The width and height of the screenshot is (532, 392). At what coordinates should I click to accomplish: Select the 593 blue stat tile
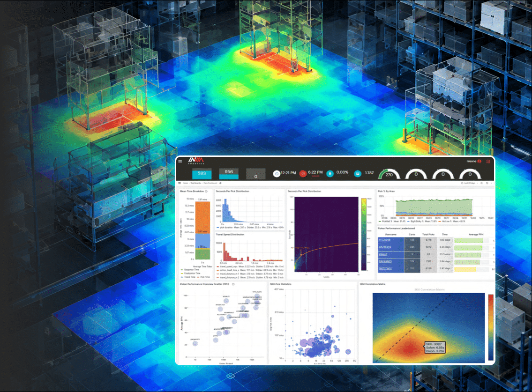point(202,174)
